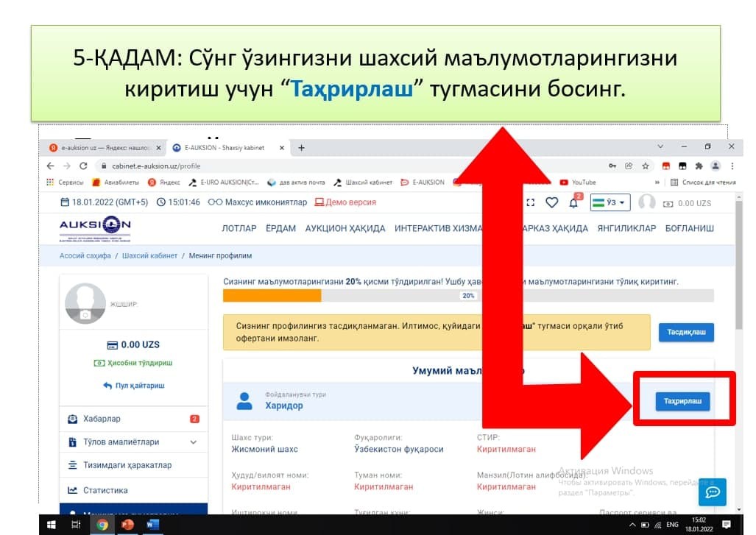Image resolution: width=756 pixels, height=535 pixels.
Task: Open Task View on the taskbar
Action: click(76, 525)
